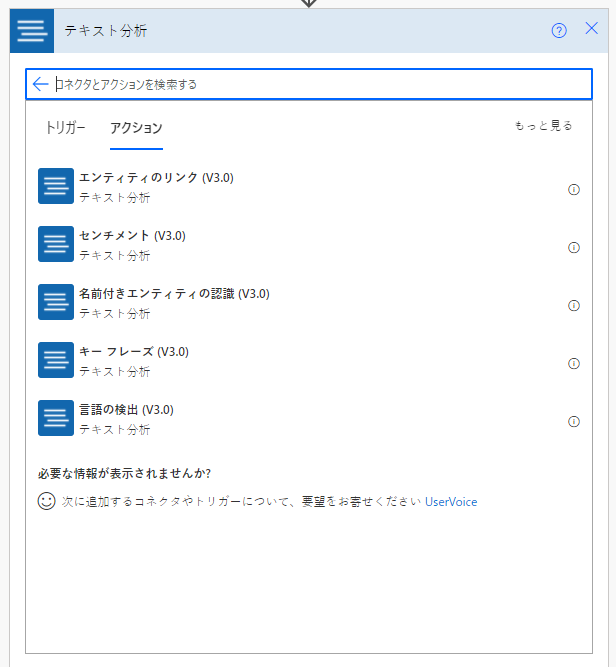Switch to the トリガー tab
Image resolution: width=616 pixels, height=667 pixels.
pyautogui.click(x=65, y=128)
